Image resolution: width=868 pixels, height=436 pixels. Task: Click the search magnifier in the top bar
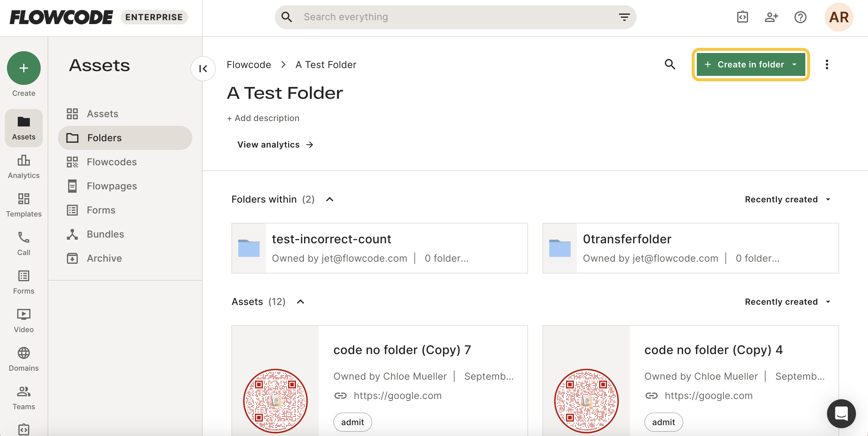pyautogui.click(x=286, y=17)
